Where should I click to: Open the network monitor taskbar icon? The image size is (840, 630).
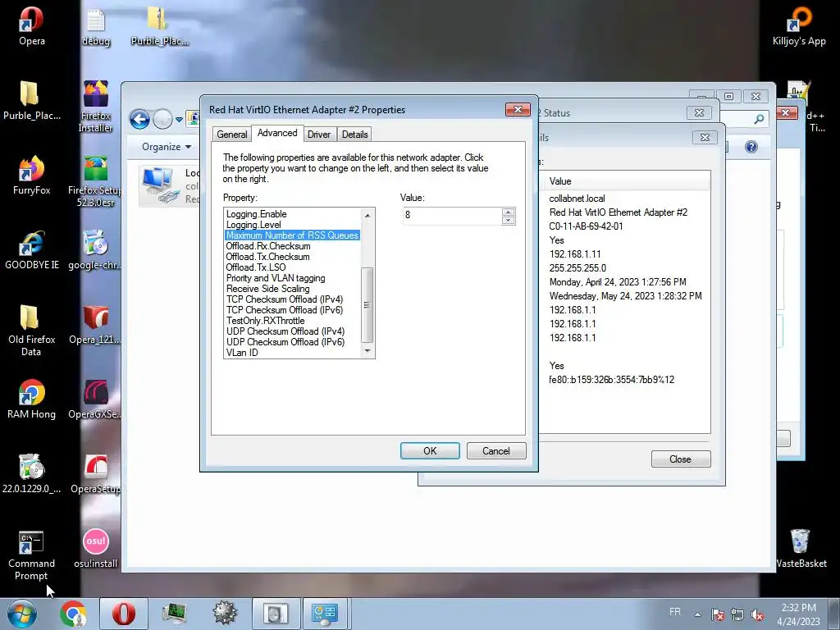tap(174, 614)
